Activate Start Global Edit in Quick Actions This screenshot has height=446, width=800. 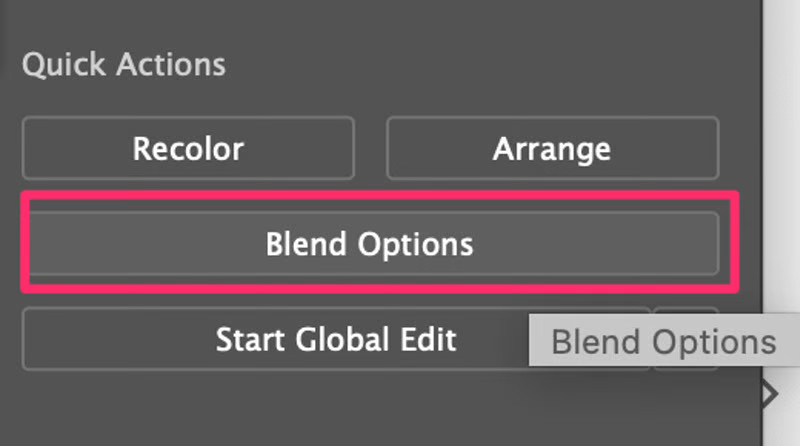336,339
